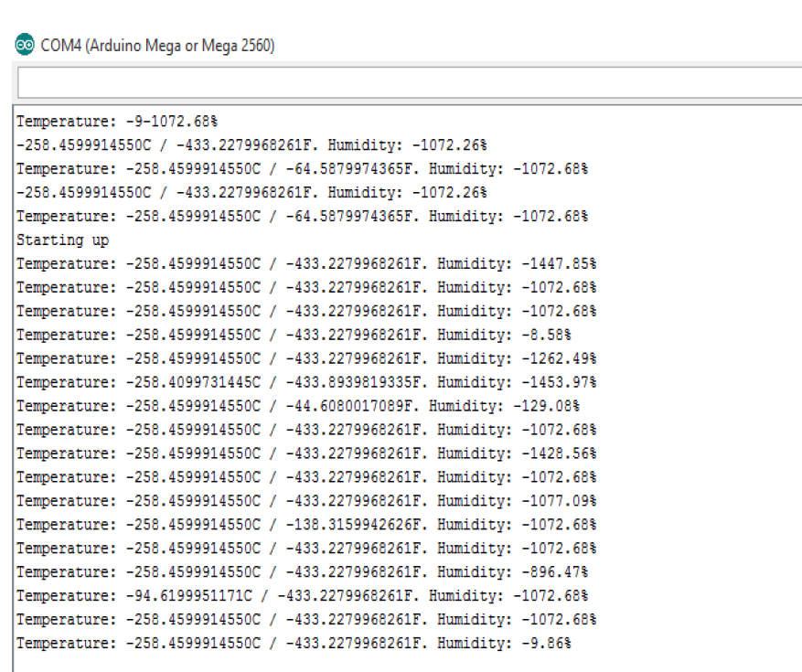The image size is (802, 672).
Task: Click the last humidity value -9.86%
Action: [547, 644]
